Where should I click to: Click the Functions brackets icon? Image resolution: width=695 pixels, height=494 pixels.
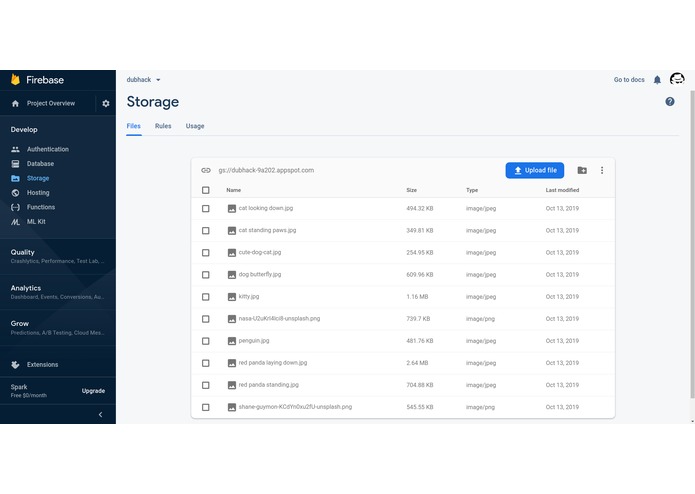[16, 207]
